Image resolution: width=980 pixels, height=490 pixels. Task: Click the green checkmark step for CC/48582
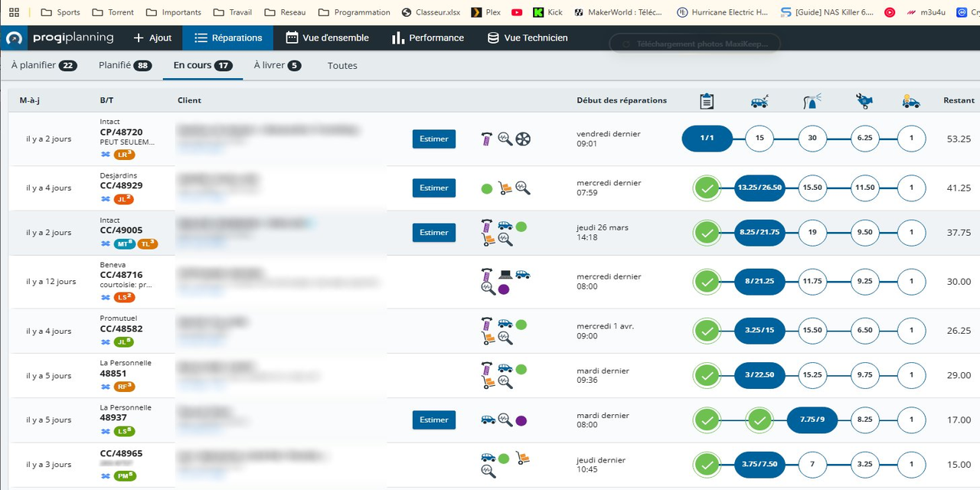pyautogui.click(x=707, y=331)
